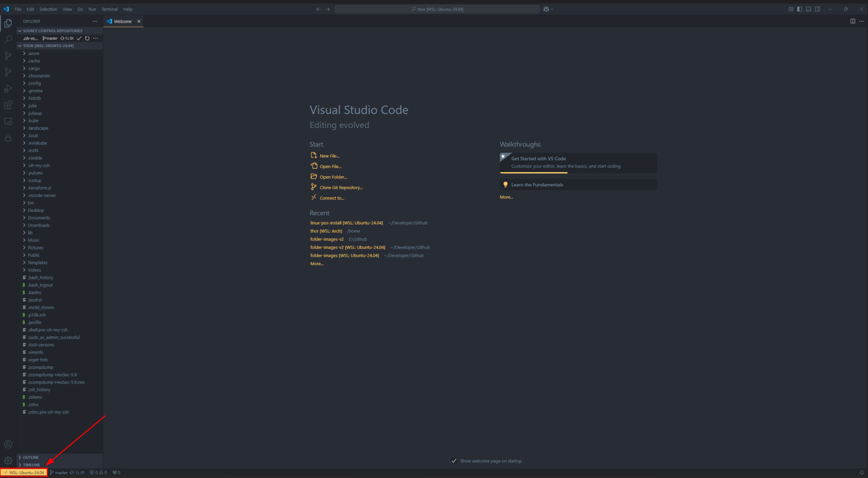
Task: Open repository more actions ellipsis next to refresh
Action: tap(96, 39)
